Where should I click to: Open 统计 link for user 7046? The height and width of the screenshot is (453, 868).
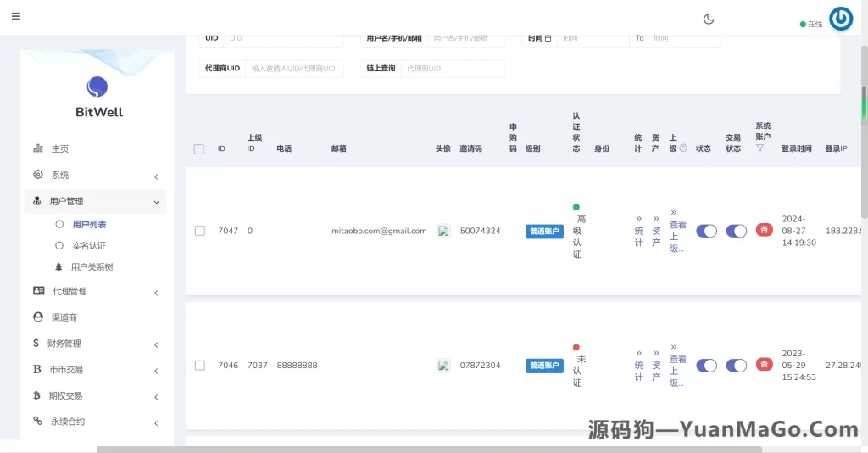point(639,366)
